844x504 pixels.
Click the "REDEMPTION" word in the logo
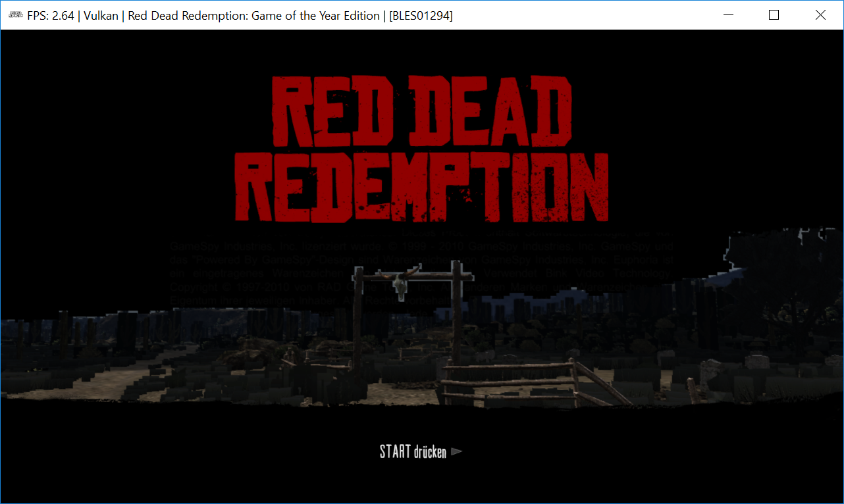tap(421, 189)
